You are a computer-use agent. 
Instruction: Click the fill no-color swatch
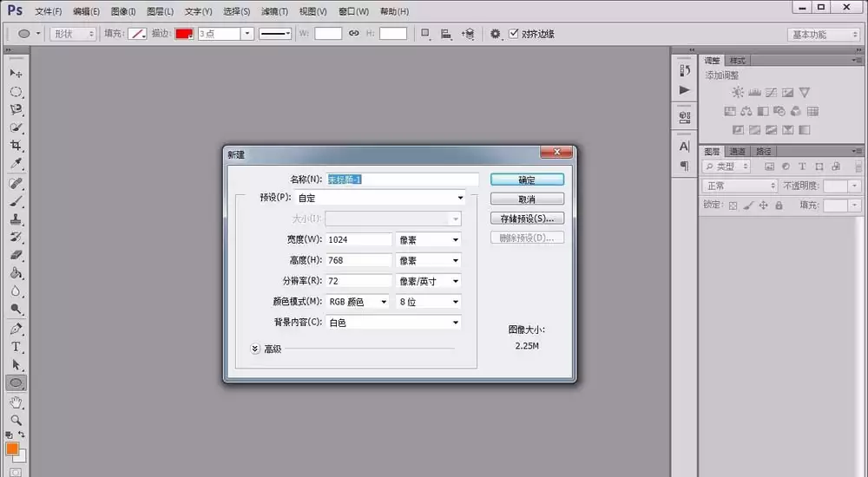tap(136, 34)
